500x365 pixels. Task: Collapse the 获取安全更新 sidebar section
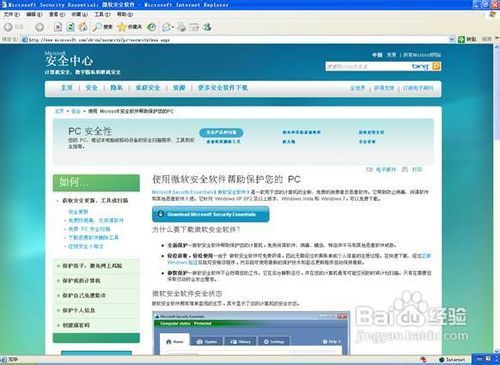pyautogui.click(x=58, y=201)
